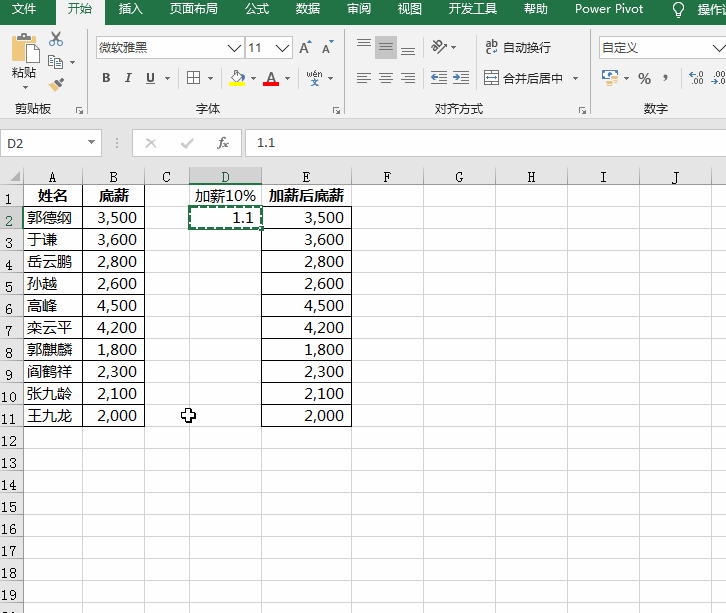The height and width of the screenshot is (613, 726).
Task: Click the Copy icon
Action: [56, 62]
